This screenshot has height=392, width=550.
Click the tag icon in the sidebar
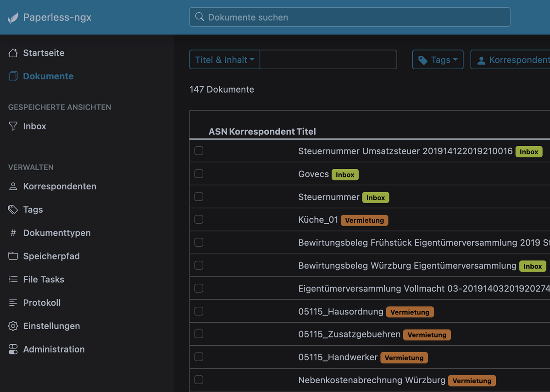pyautogui.click(x=13, y=210)
